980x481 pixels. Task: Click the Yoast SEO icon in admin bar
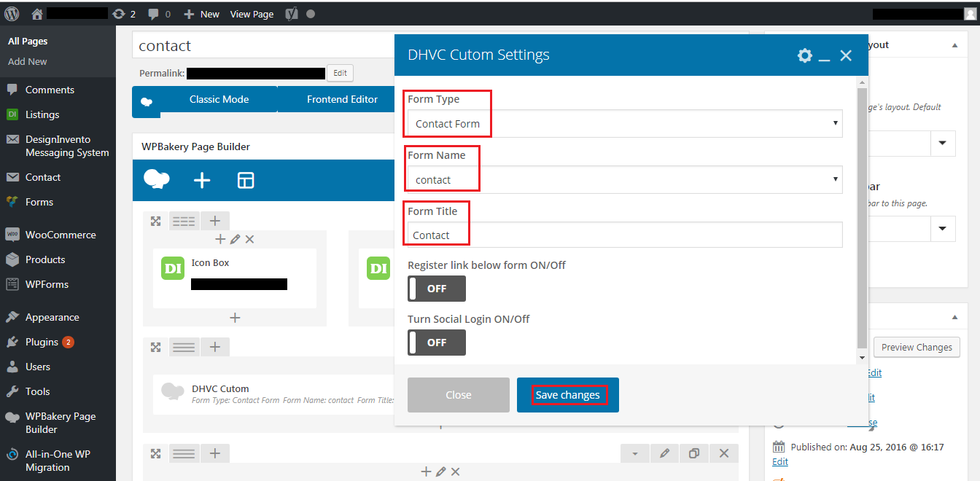[292, 14]
